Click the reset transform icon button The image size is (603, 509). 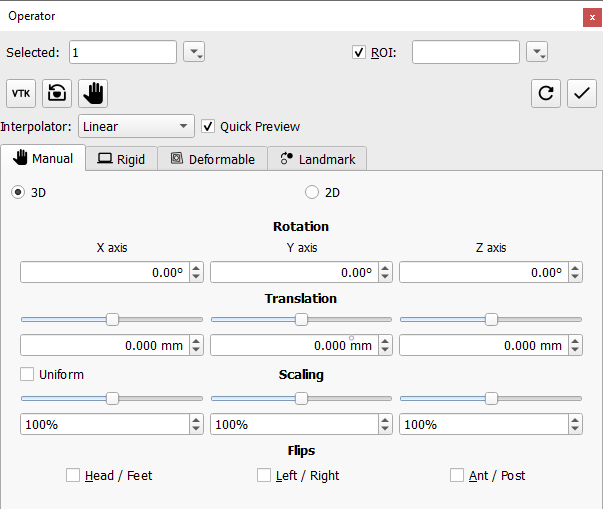pyautogui.click(x=57, y=93)
